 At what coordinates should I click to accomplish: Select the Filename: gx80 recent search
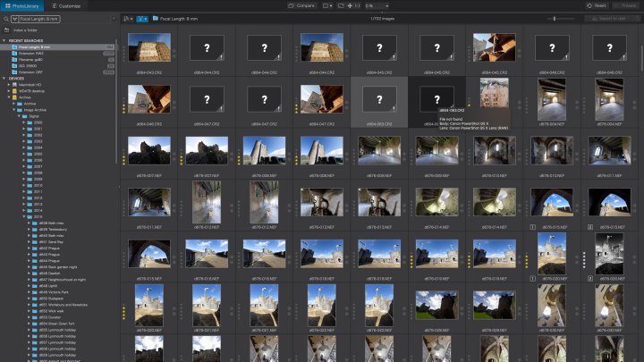click(57, 60)
